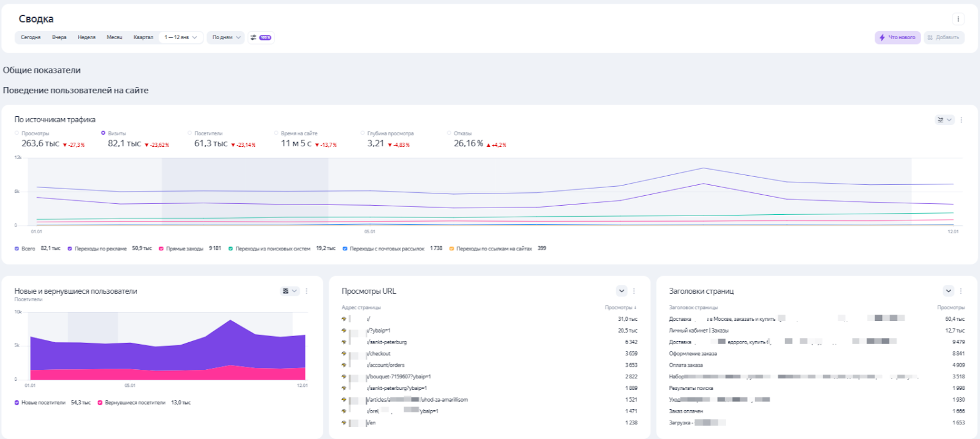Click the icon beside the /account/orders URL row
This screenshot has height=439, width=980.
(344, 366)
